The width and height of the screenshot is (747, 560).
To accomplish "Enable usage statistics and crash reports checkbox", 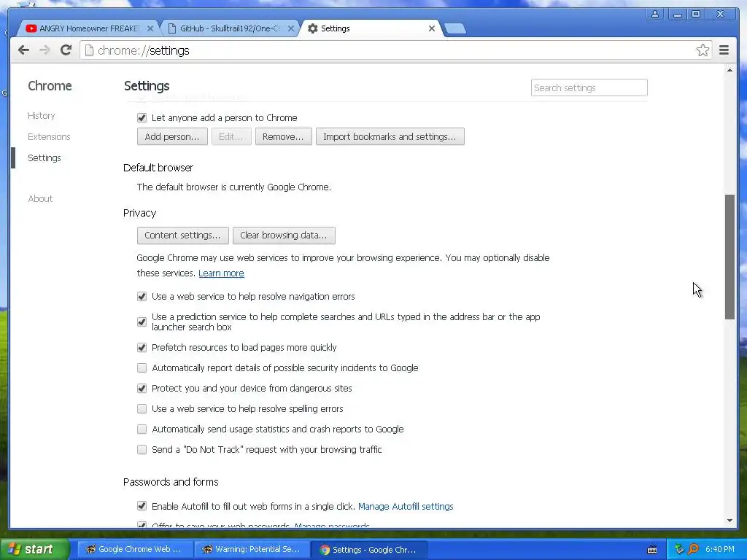I will [x=142, y=429].
